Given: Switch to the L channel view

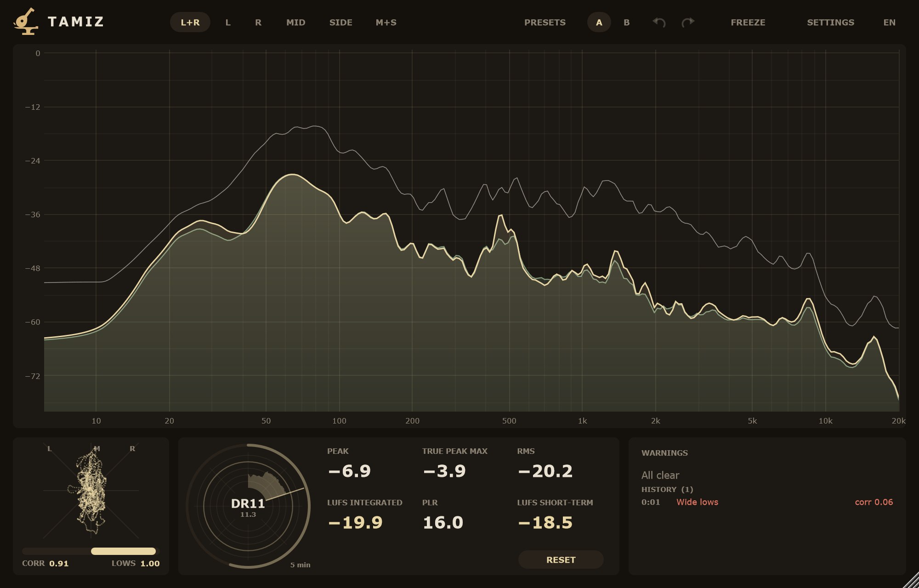Looking at the screenshot, I should (x=228, y=22).
